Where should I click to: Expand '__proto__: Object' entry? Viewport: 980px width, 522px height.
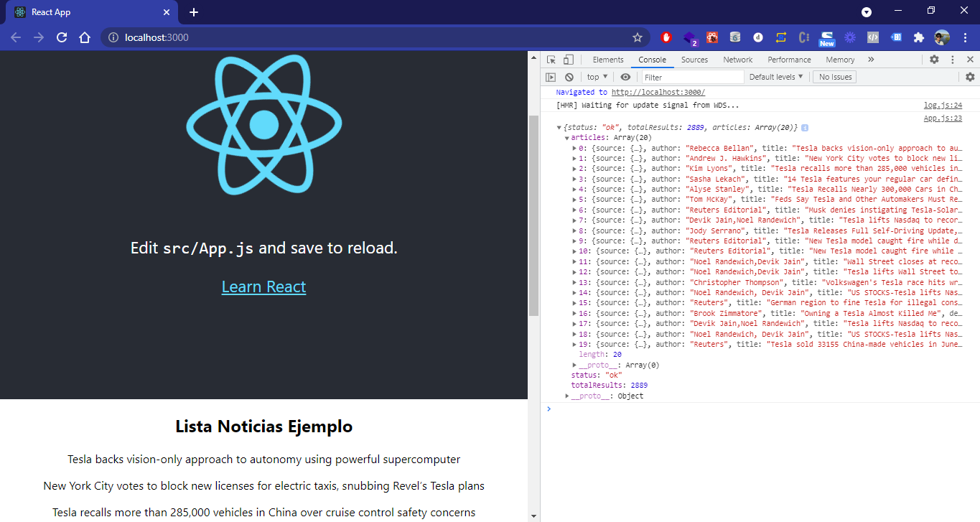point(567,396)
